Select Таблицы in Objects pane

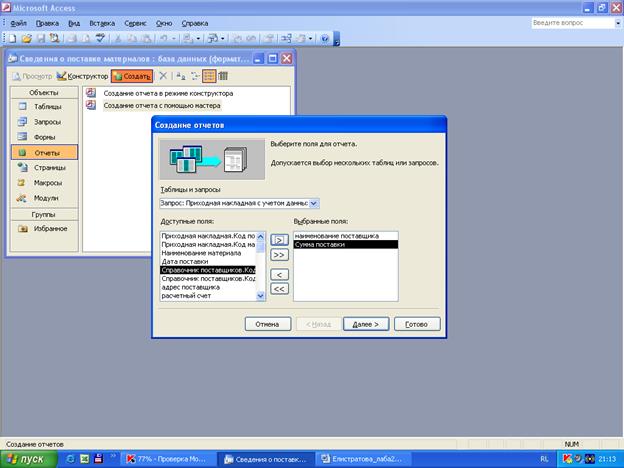click(44, 106)
